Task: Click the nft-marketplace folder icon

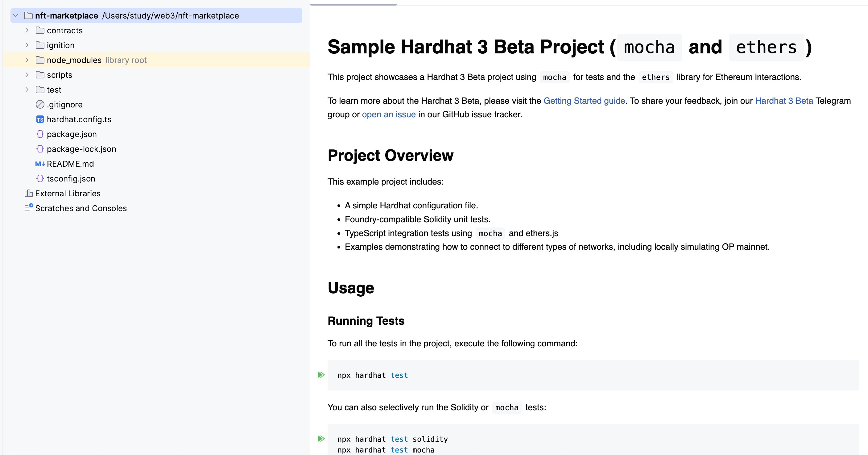Action: (x=28, y=15)
